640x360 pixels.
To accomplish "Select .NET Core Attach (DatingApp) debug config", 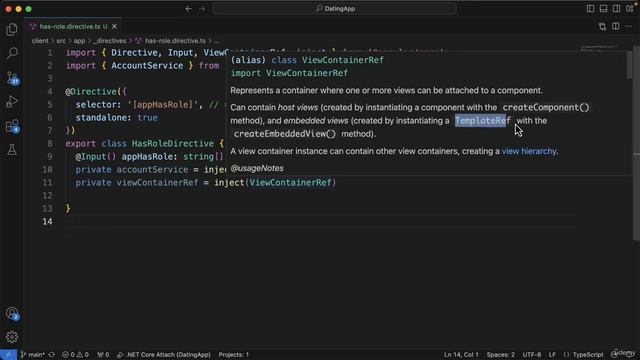I will click(164, 355).
